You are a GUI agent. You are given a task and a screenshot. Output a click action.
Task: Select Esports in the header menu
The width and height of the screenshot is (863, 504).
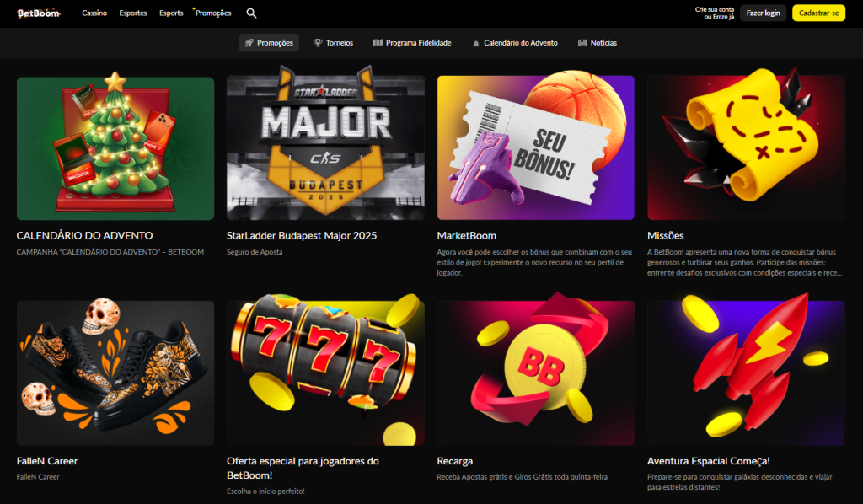point(171,13)
